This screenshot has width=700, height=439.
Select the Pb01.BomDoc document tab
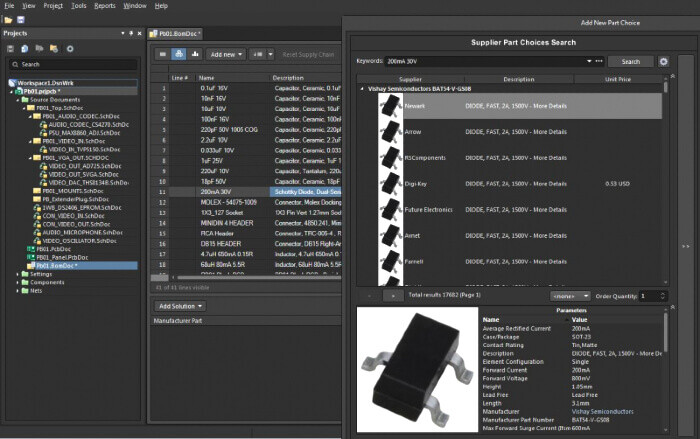(175, 33)
